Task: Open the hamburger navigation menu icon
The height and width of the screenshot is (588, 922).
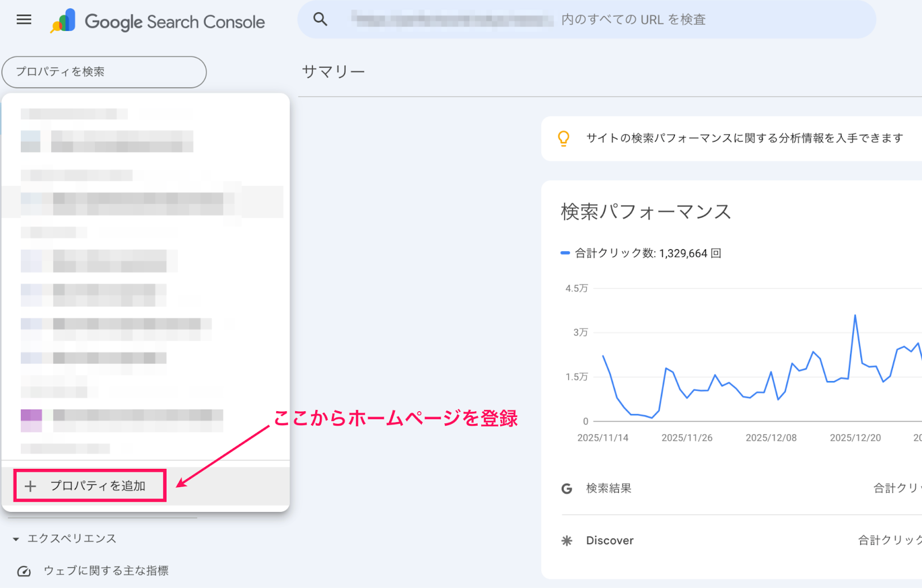Action: (24, 19)
